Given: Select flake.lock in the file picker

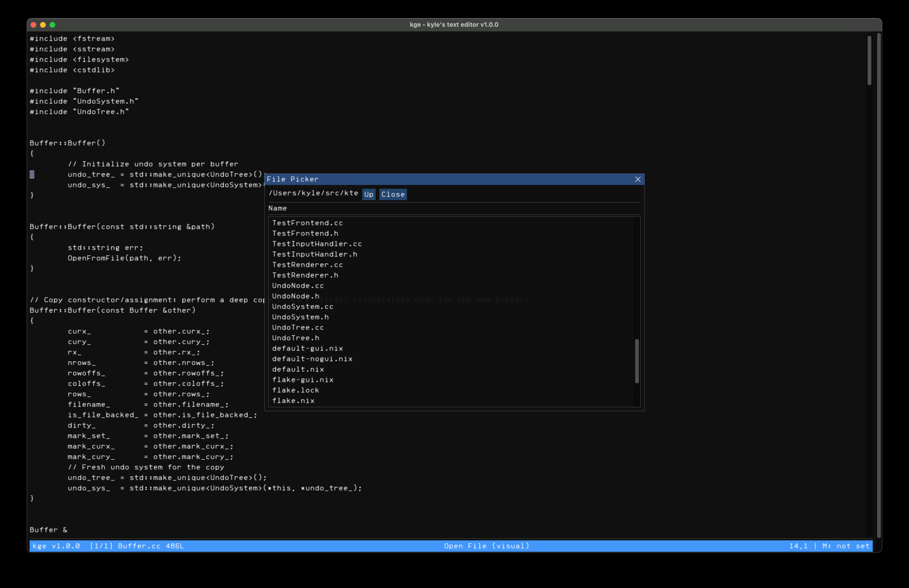Looking at the screenshot, I should click(295, 390).
